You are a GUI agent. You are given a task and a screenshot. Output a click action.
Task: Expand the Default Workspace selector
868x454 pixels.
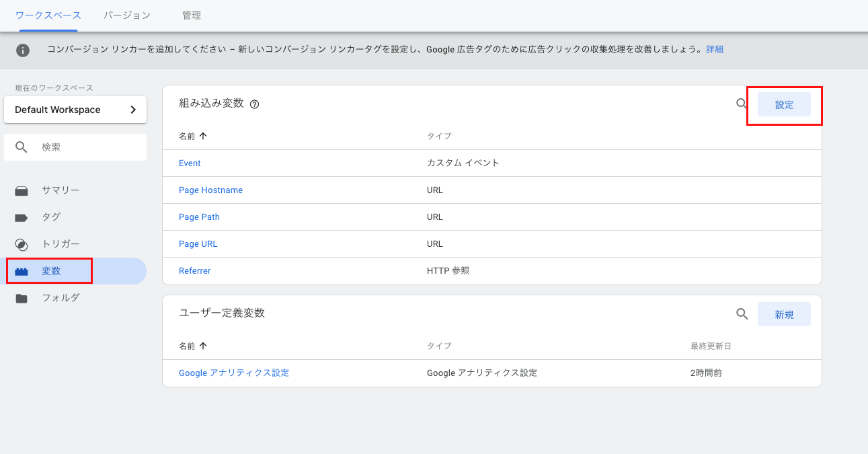(x=75, y=110)
